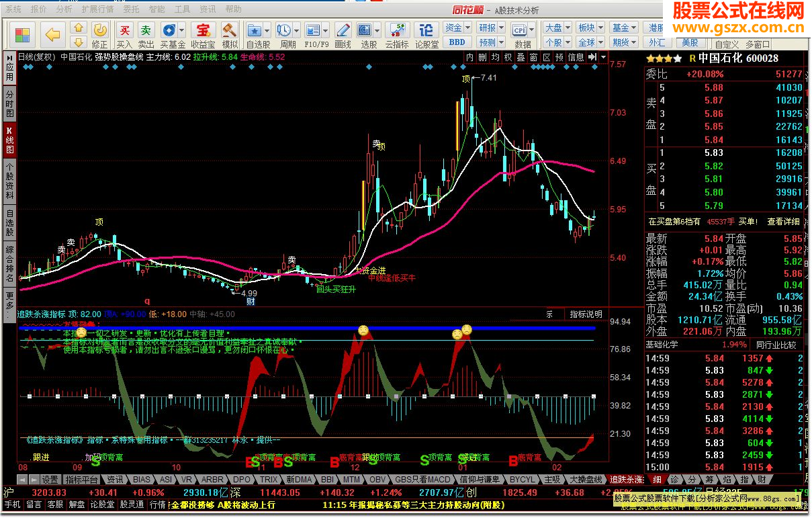Toggle the 叠 overlay button
Image resolution: width=812 pixels, height=518 pixels.
tap(521, 58)
